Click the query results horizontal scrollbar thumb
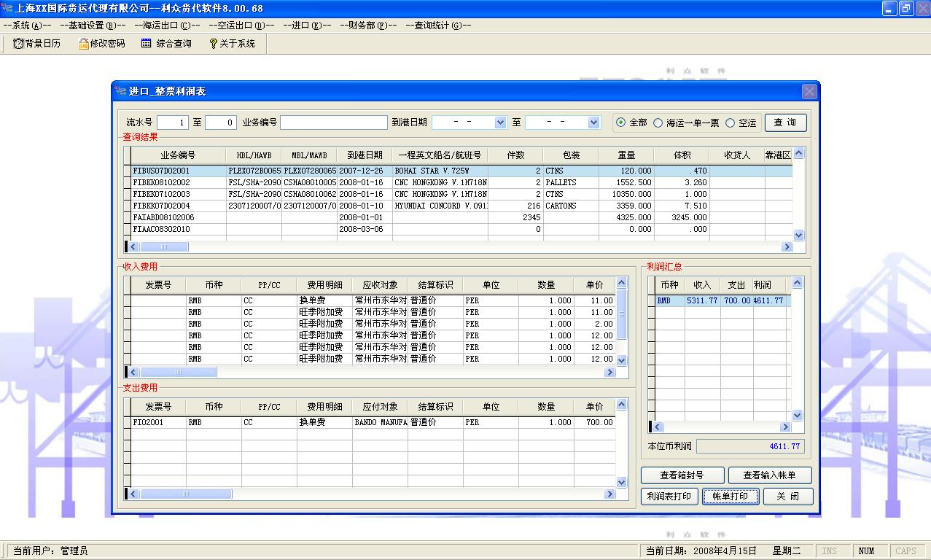 click(164, 247)
